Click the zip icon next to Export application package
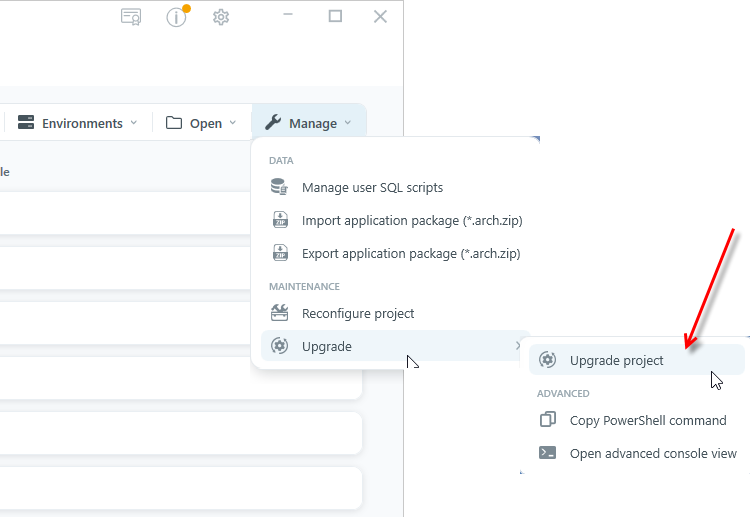This screenshot has width=750, height=517. coord(280,253)
